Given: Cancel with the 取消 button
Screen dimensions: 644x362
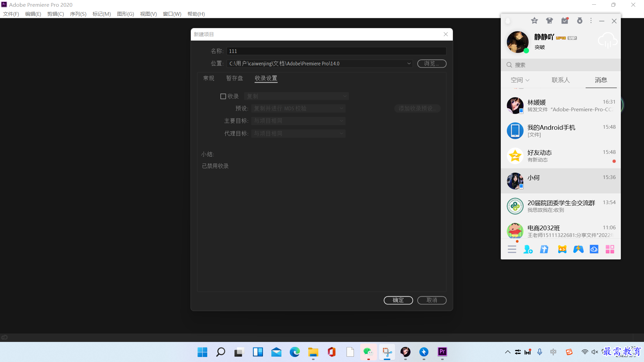Looking at the screenshot, I should (432, 300).
